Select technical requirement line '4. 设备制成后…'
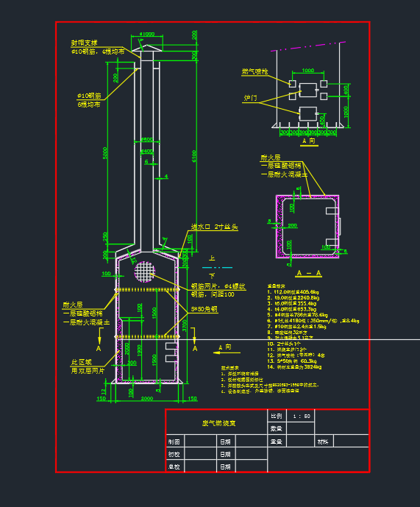This screenshot has width=420, height=507. [260, 391]
